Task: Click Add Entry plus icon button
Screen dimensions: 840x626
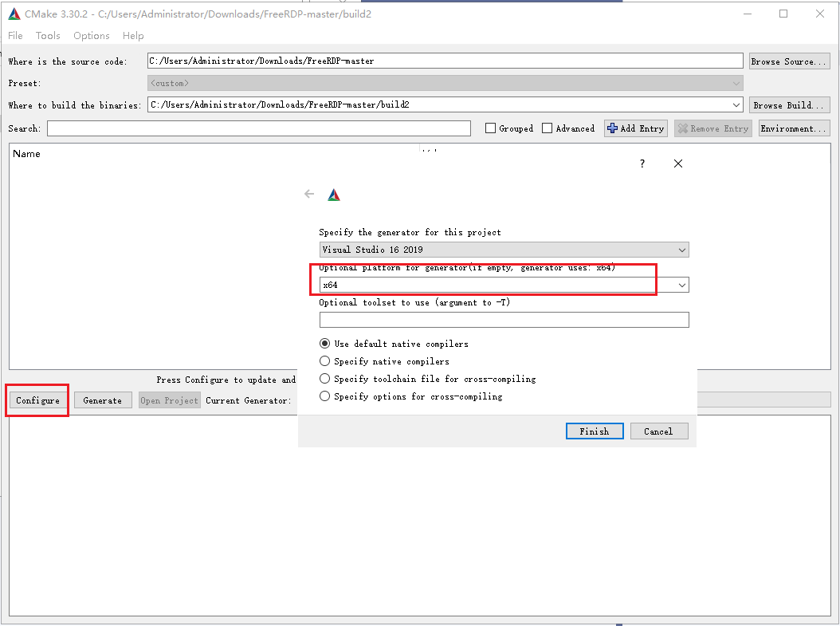Action: coord(636,128)
